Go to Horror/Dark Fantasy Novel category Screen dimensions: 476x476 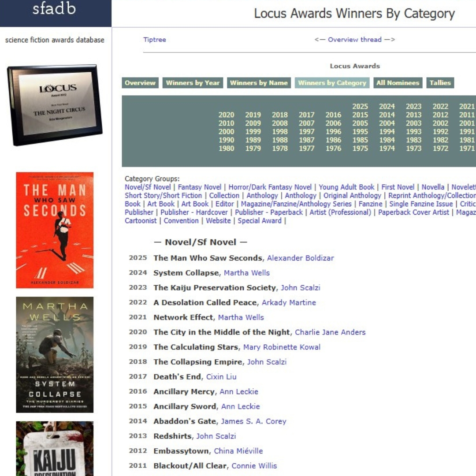click(x=270, y=187)
